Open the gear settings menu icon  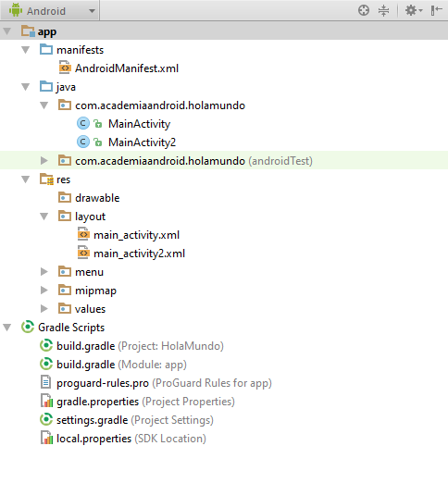pos(414,10)
